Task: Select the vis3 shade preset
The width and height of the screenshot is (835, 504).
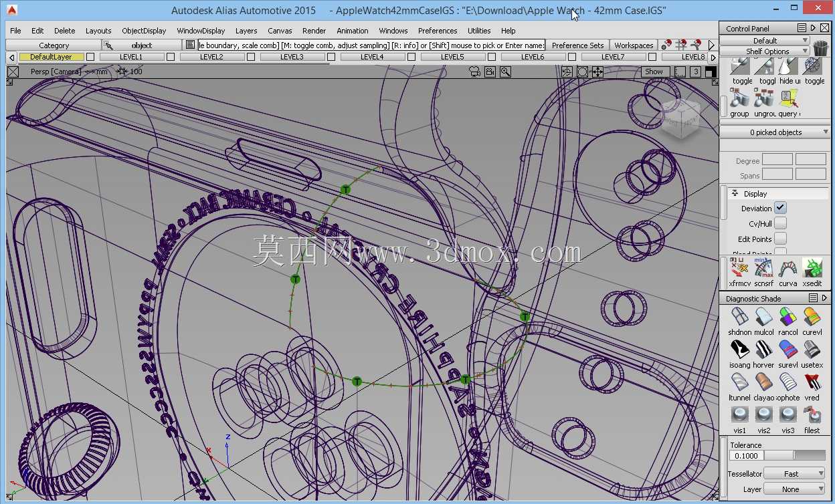Action: click(x=788, y=414)
